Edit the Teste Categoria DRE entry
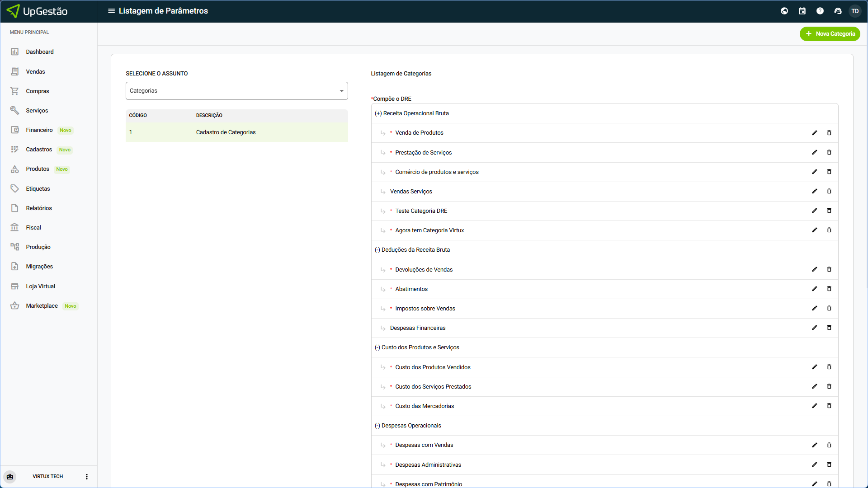This screenshot has width=868, height=488. pyautogui.click(x=814, y=211)
